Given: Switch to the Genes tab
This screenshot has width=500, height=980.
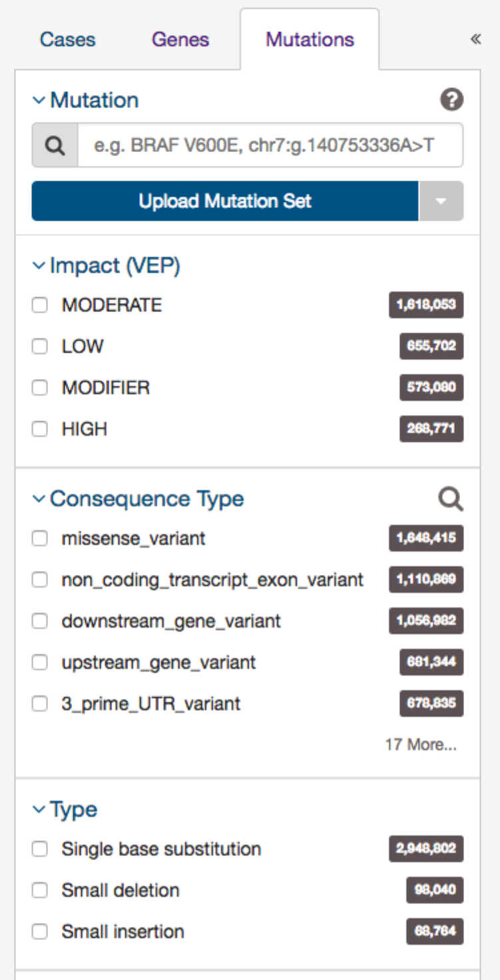Looking at the screenshot, I should [180, 39].
